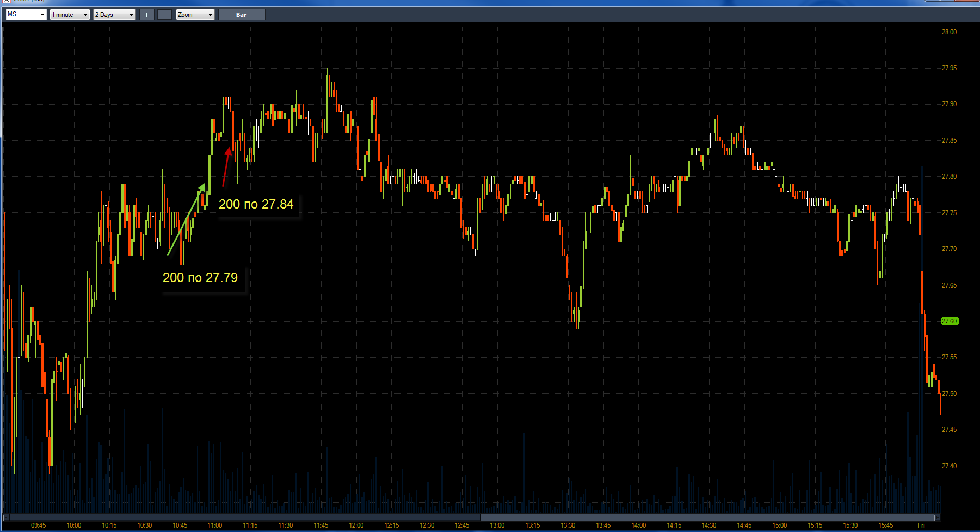Click the scrollbar right arrow
This screenshot has height=532, width=980.
point(938,517)
